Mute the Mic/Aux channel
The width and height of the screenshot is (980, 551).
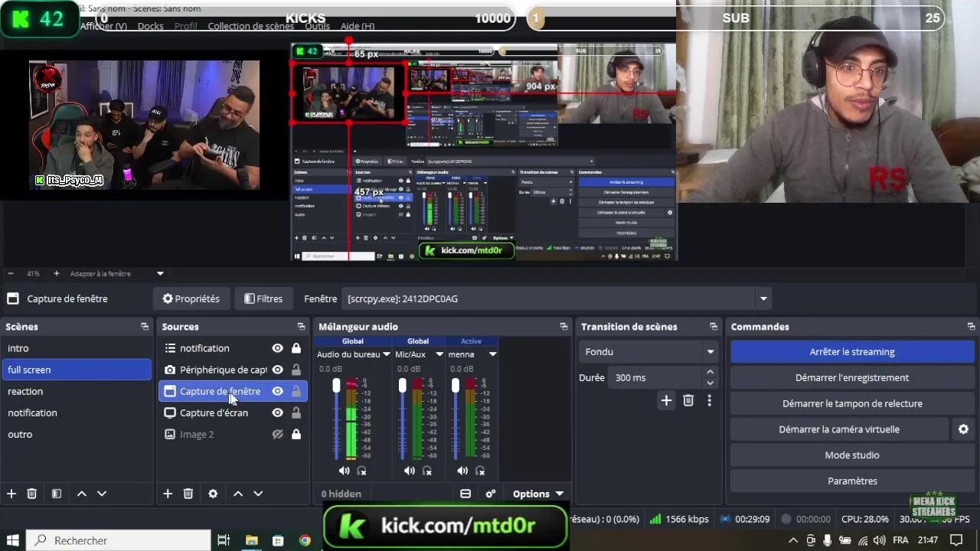(409, 471)
